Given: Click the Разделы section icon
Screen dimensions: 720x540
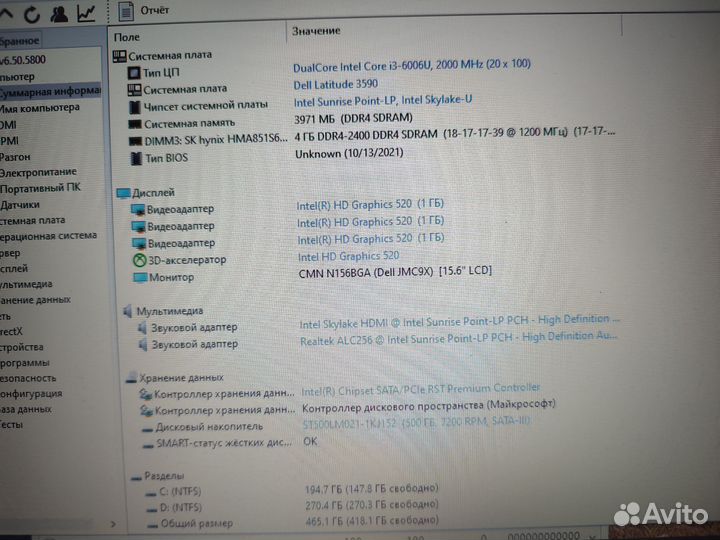Looking at the screenshot, I should [136, 478].
